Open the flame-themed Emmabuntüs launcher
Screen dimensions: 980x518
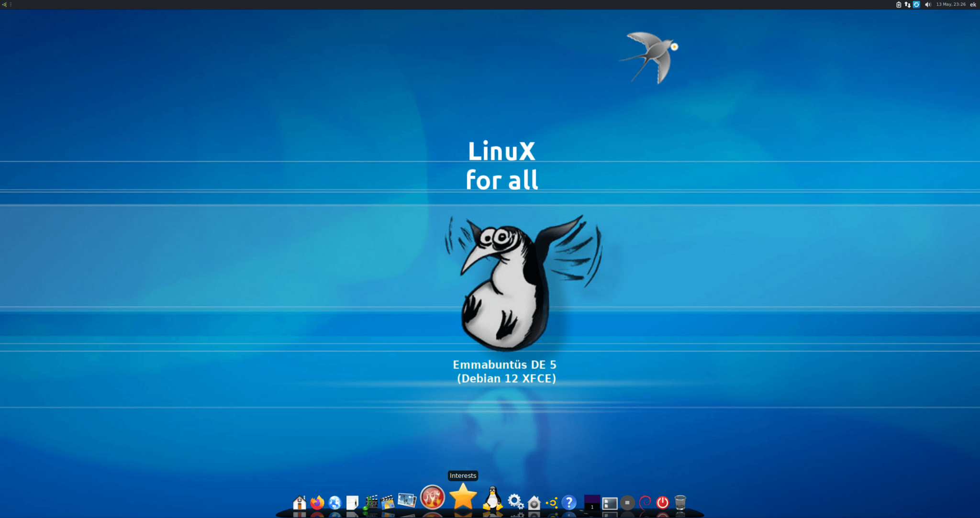(x=432, y=499)
